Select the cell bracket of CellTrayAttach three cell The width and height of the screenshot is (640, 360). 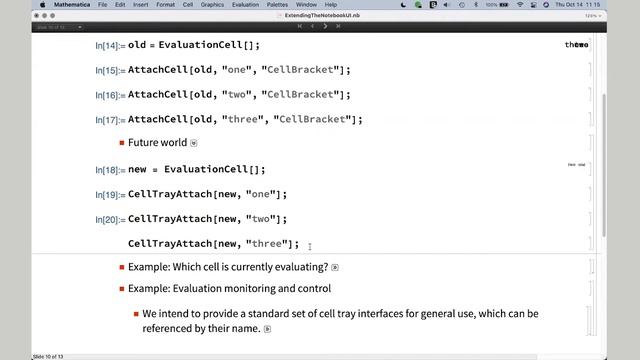(x=591, y=244)
